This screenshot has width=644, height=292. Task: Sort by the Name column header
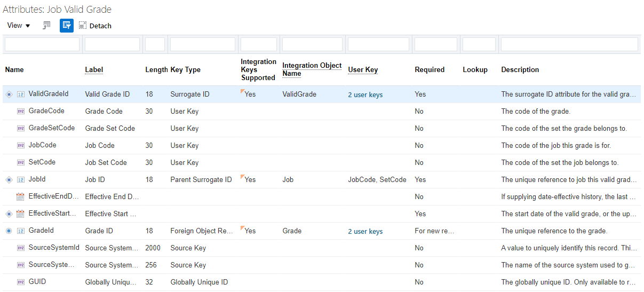pyautogui.click(x=14, y=69)
